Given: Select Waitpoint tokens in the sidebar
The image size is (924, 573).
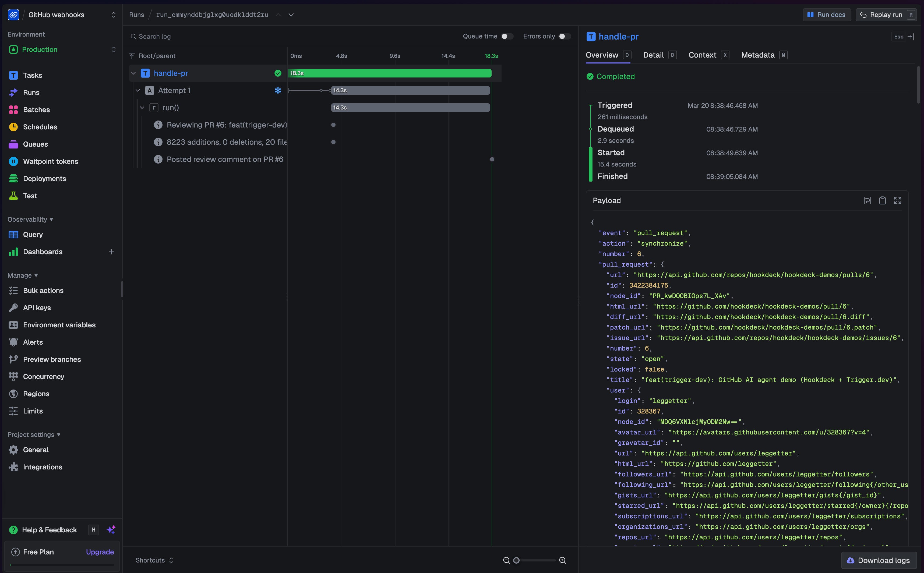Looking at the screenshot, I should point(50,161).
